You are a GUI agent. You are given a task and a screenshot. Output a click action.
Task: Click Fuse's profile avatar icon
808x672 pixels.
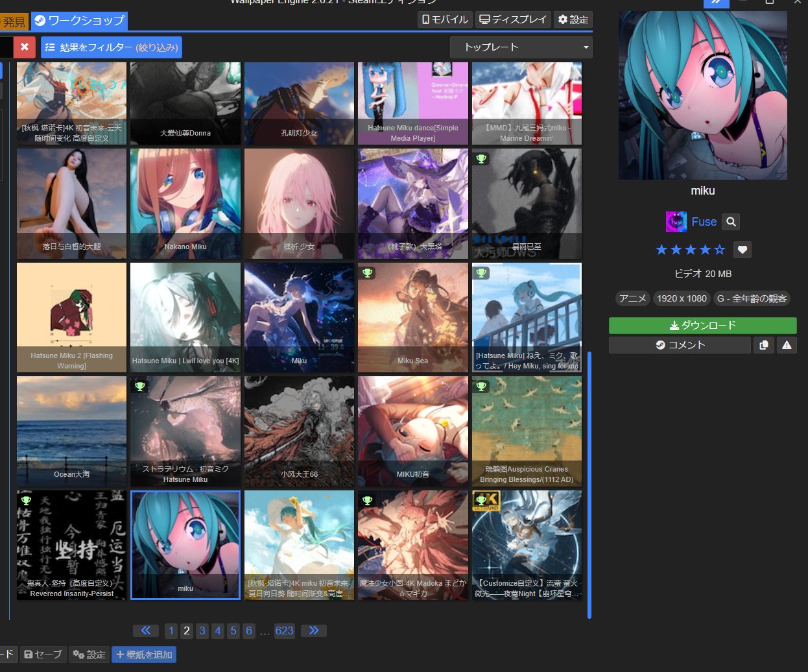tap(676, 222)
